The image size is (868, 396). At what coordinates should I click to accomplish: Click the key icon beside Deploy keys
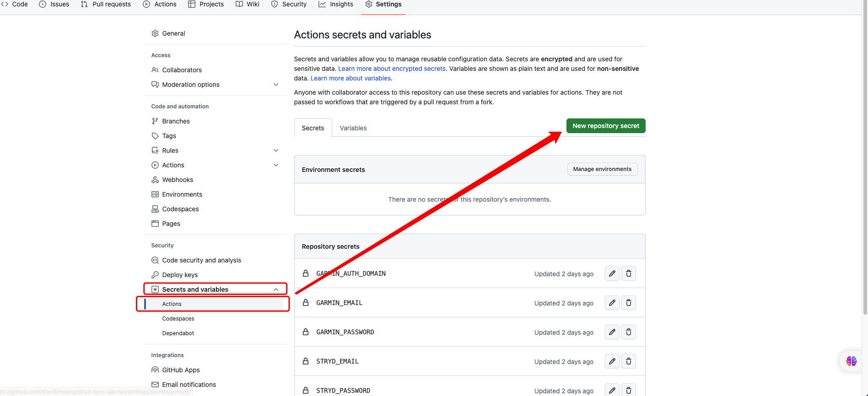click(x=155, y=275)
